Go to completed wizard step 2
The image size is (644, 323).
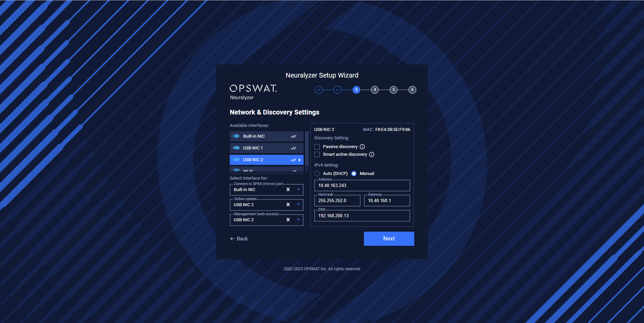click(338, 90)
